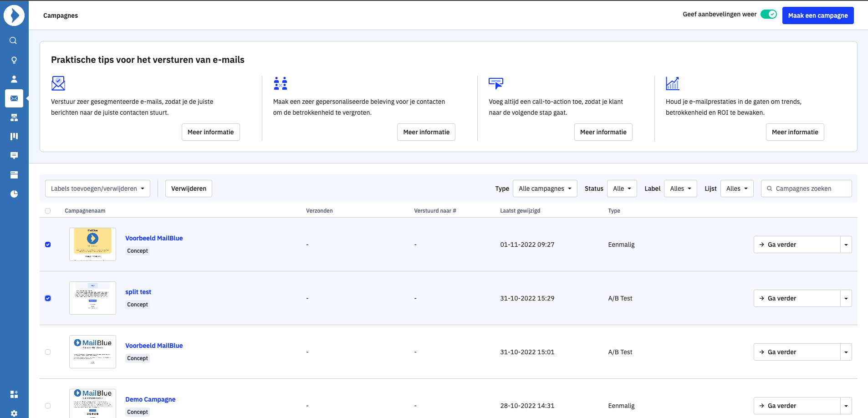This screenshot has height=418, width=868.
Task: Open the Reports pie chart icon
Action: (14, 194)
